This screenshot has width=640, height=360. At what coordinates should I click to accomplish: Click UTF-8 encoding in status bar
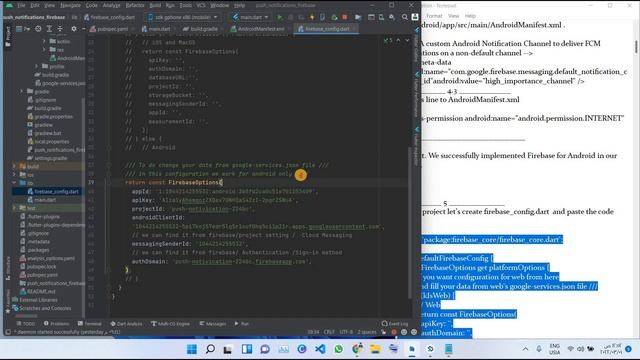tap(346, 332)
